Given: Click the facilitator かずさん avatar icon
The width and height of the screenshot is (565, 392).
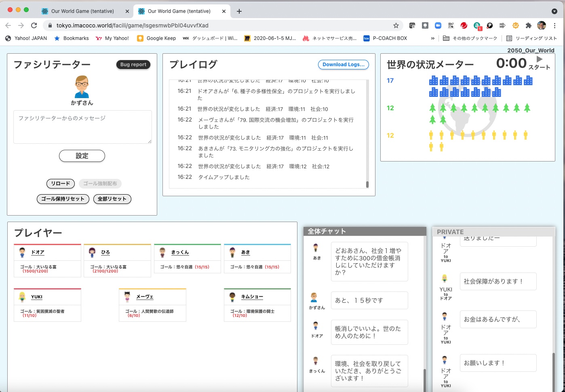Looking at the screenshot, I should tap(82, 86).
